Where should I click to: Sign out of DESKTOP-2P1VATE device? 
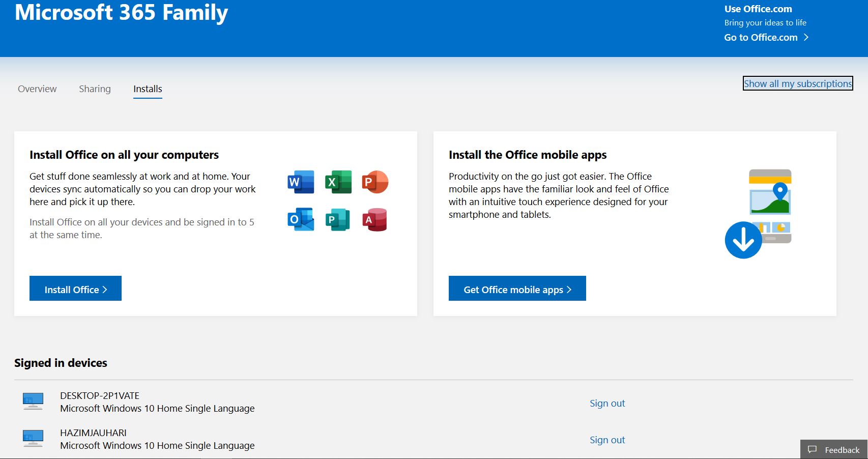tap(607, 403)
